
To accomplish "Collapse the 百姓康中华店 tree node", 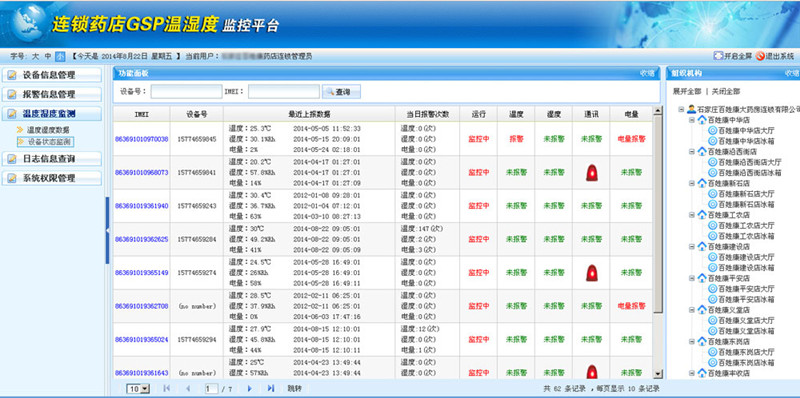I will click(692, 120).
